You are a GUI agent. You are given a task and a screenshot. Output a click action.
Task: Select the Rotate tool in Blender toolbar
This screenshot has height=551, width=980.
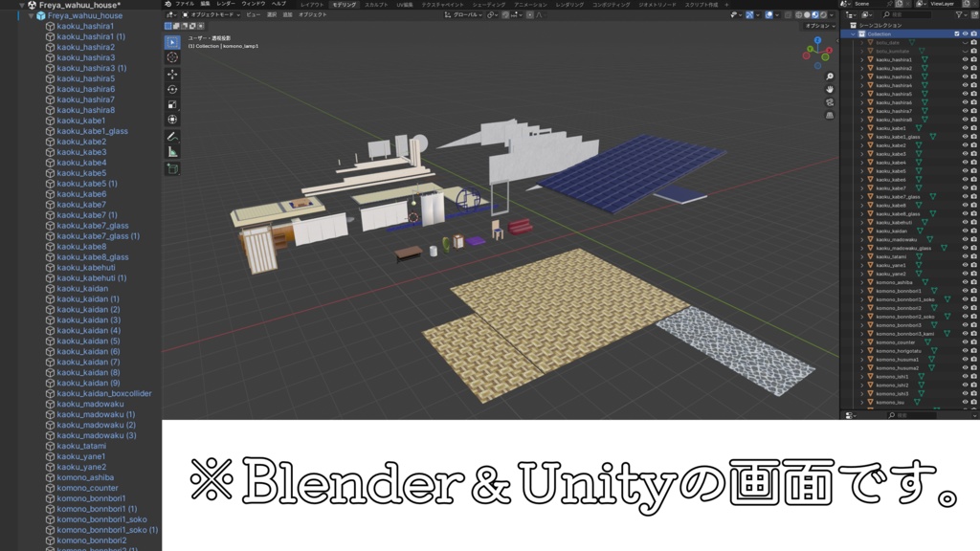(172, 89)
